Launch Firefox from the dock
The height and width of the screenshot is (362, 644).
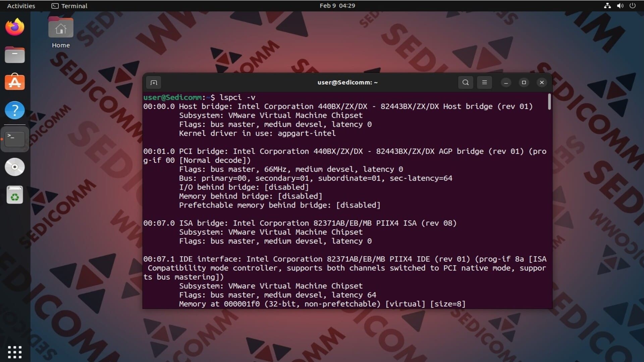(15, 27)
